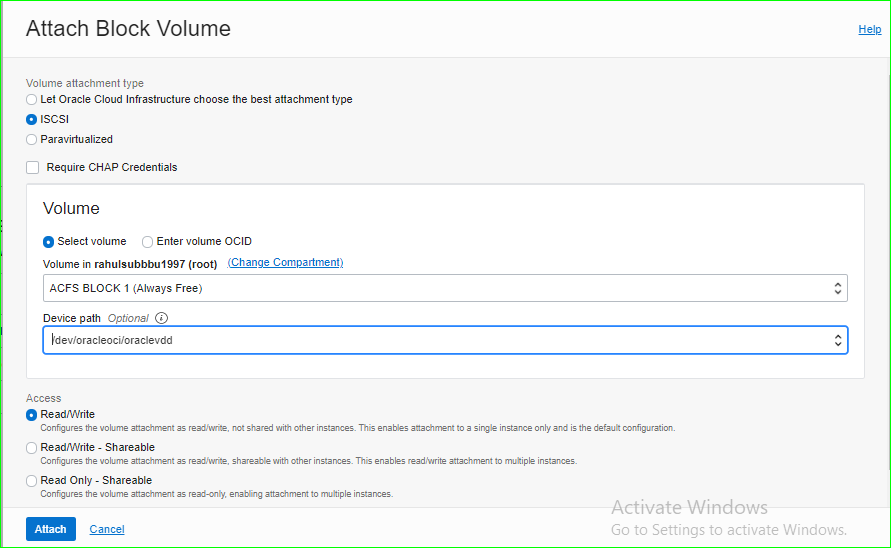Switch to Enter volume OCID option
The width and height of the screenshot is (891, 548).
click(148, 242)
